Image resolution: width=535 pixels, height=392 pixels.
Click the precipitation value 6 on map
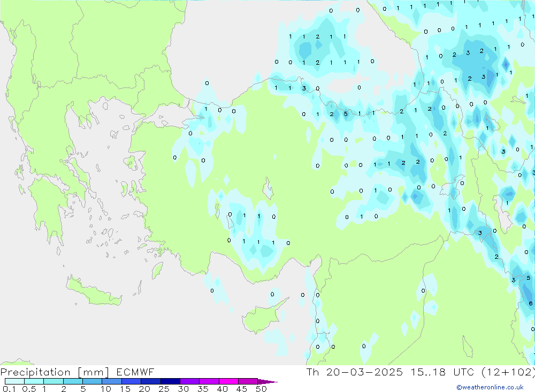tap(530, 303)
